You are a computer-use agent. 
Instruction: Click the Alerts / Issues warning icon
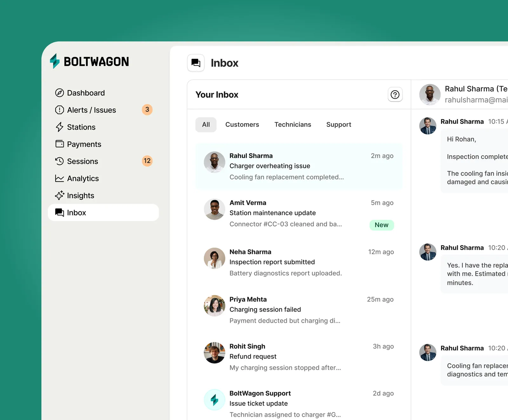tap(59, 110)
